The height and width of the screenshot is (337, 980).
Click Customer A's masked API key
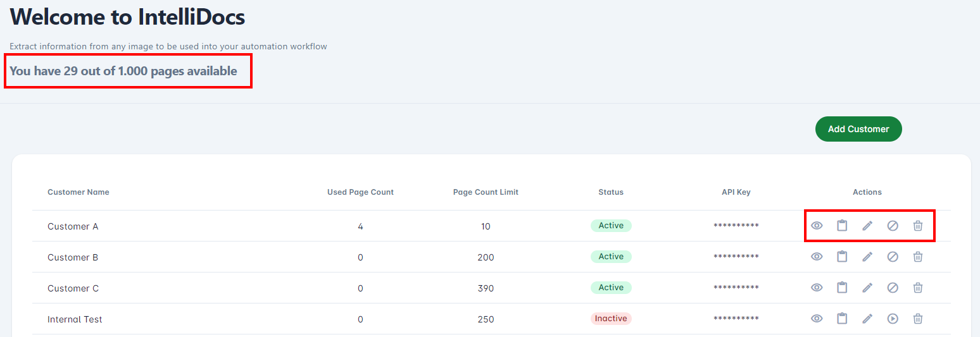click(736, 226)
